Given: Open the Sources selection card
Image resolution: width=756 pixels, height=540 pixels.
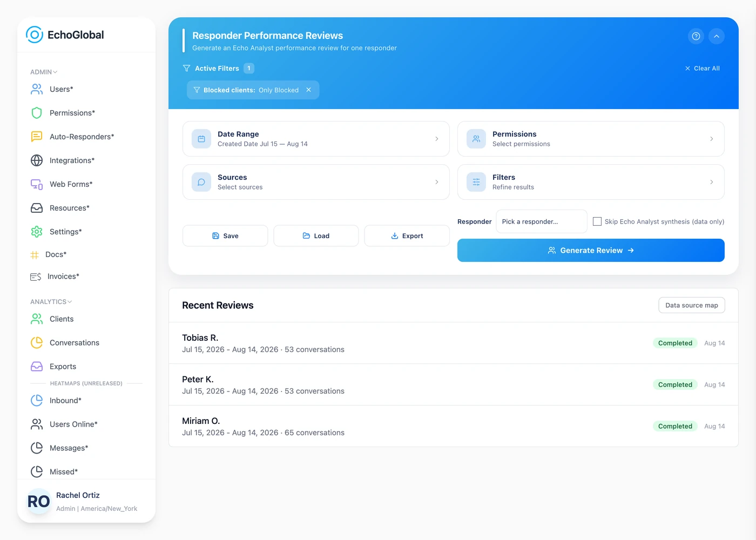Looking at the screenshot, I should [x=316, y=182].
